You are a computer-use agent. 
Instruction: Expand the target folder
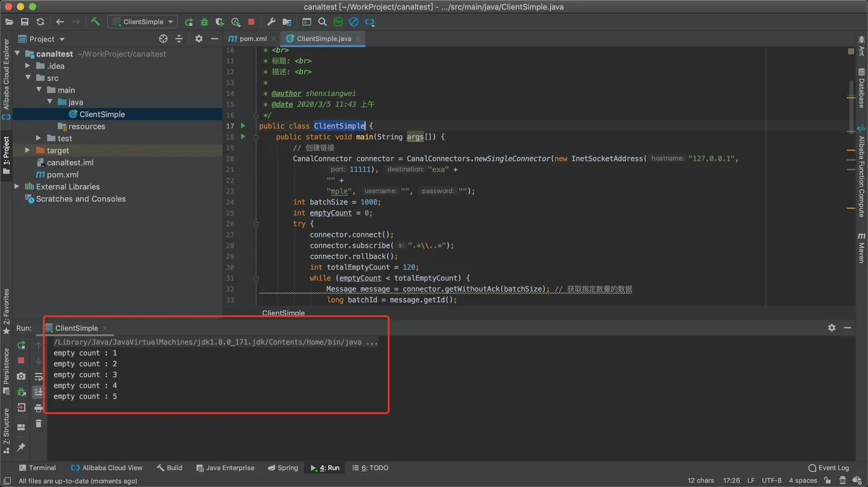coord(27,150)
